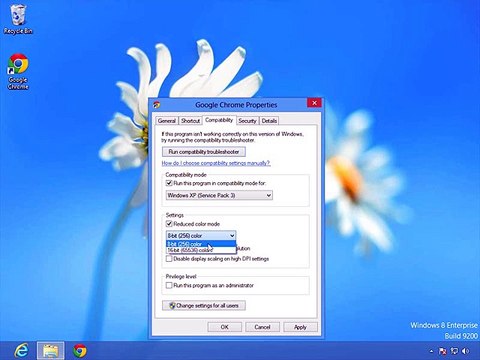Enable Disable display scaling on high DPI
The height and width of the screenshot is (360, 480).
click(169, 259)
